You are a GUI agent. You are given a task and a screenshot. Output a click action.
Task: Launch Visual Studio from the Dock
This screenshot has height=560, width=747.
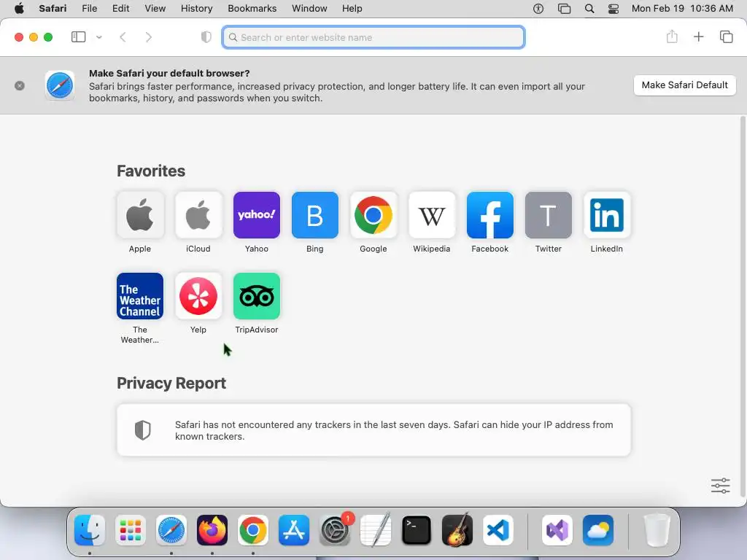coord(557,530)
